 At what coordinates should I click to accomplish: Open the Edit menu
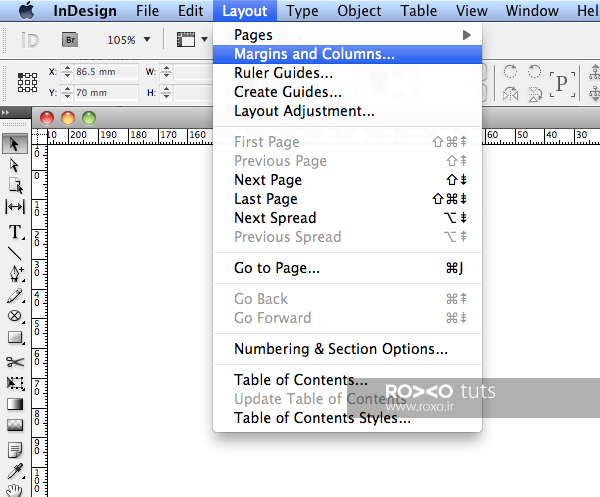pyautogui.click(x=191, y=11)
